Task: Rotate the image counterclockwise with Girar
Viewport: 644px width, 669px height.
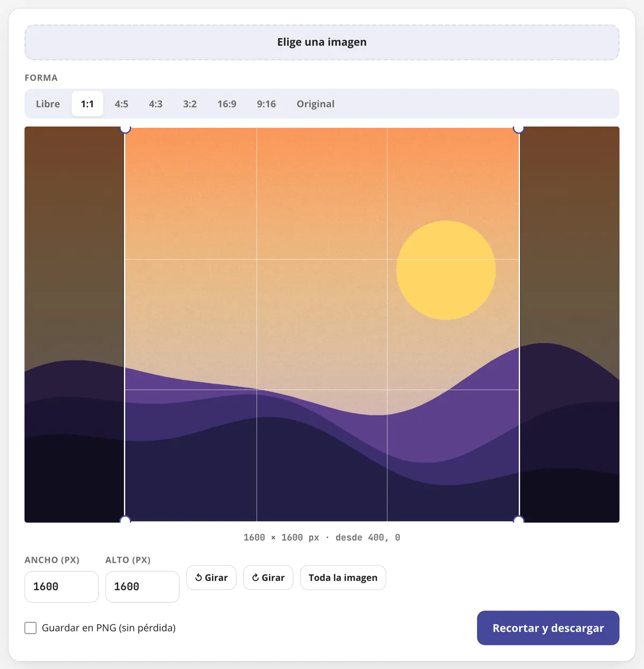Action: tap(211, 578)
